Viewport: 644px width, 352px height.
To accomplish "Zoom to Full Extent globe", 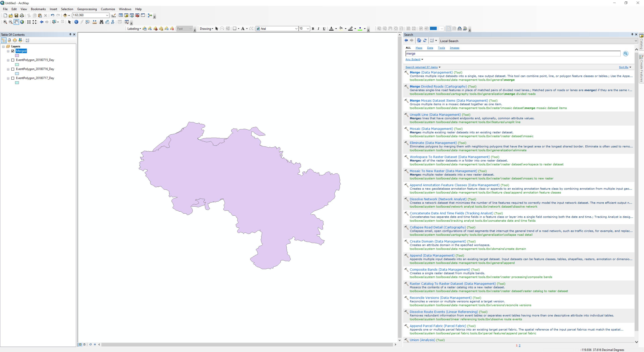I will point(22,22).
